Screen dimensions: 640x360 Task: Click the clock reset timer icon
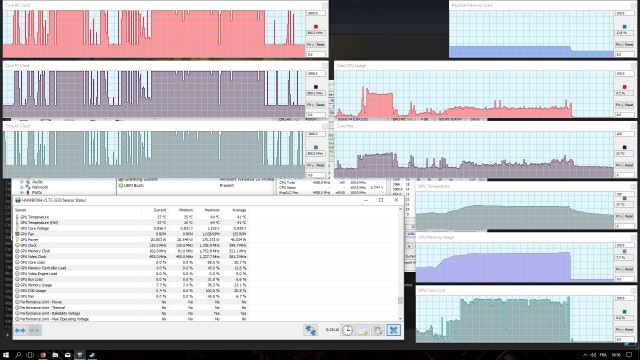347,330
